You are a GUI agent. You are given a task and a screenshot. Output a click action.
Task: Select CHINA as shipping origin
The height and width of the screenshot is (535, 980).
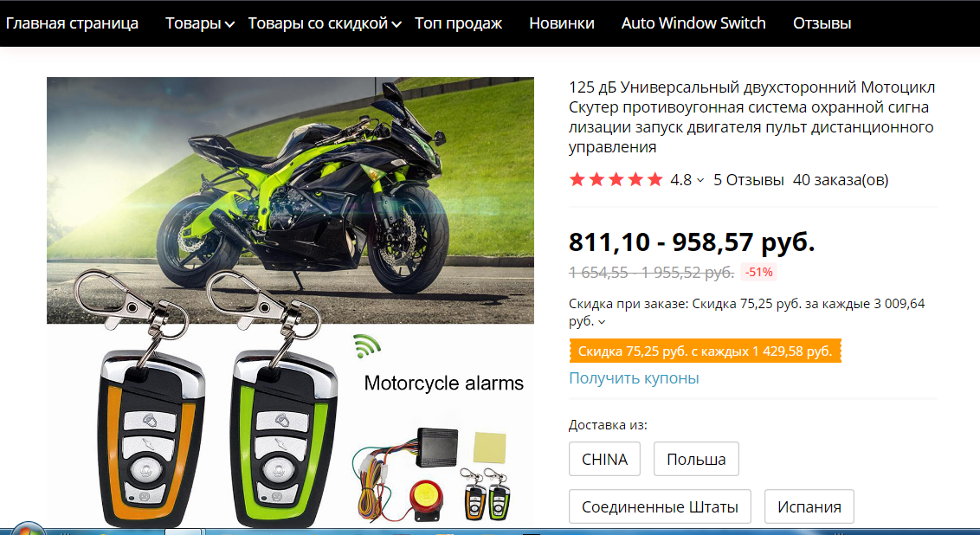(x=604, y=459)
